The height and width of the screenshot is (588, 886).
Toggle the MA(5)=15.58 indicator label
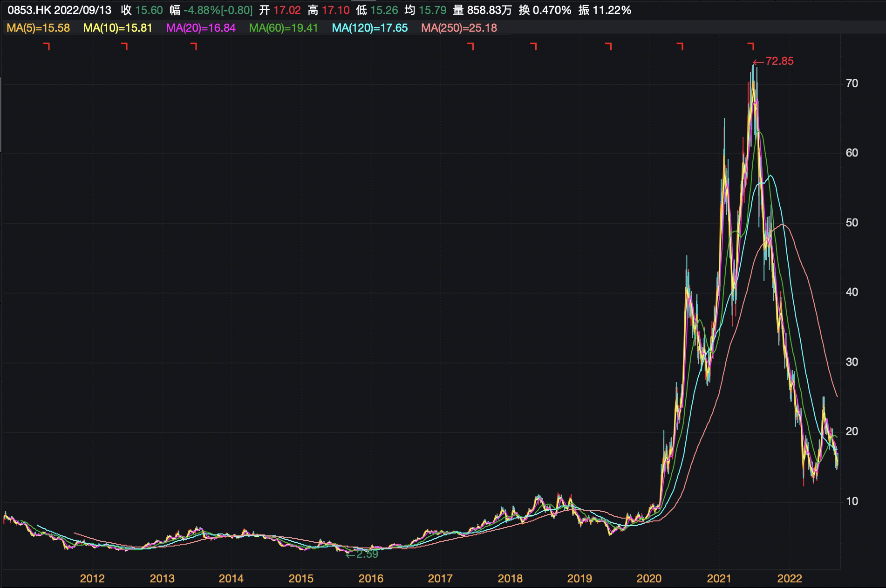point(38,28)
